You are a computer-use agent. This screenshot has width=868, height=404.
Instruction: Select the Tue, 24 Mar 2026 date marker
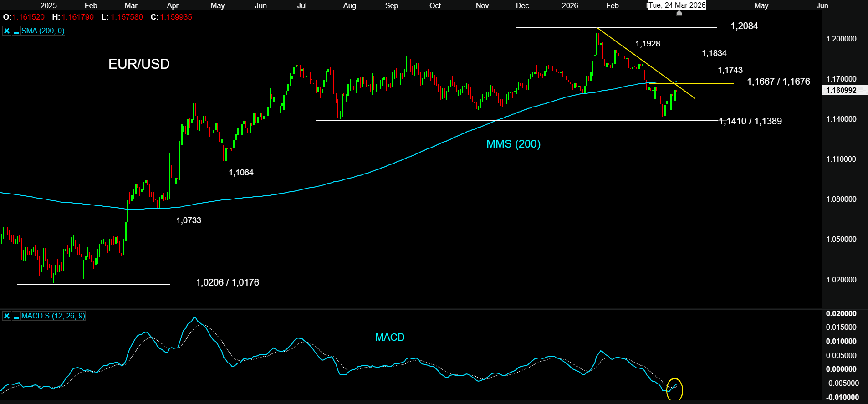tap(677, 5)
